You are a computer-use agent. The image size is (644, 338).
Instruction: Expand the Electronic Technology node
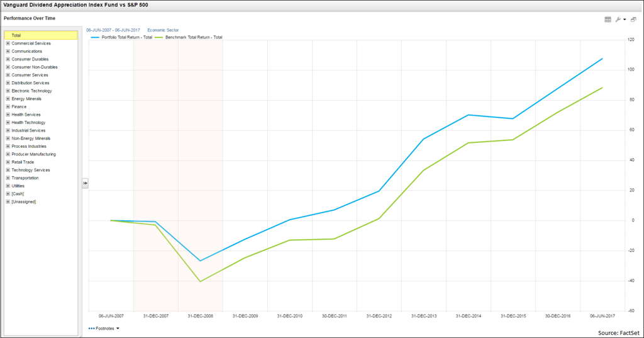click(8, 91)
